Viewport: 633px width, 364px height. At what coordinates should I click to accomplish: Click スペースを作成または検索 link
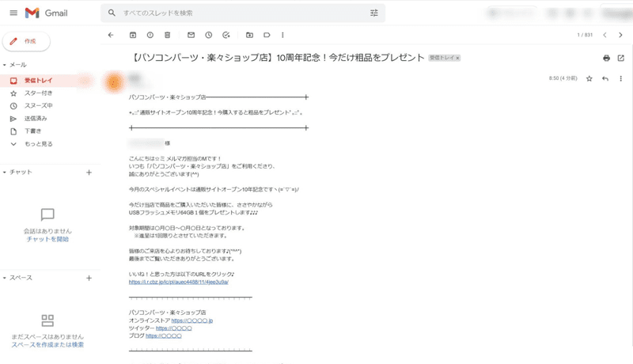(47, 345)
